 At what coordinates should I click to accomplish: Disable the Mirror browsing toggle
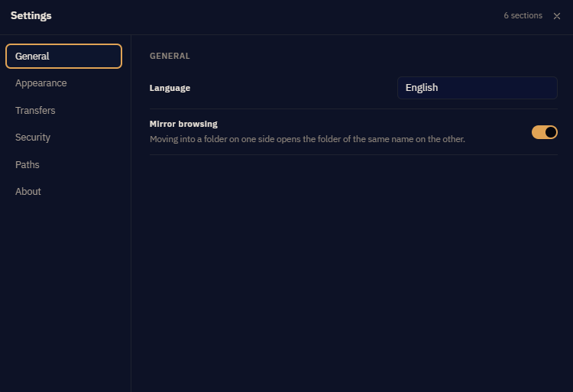(x=545, y=132)
